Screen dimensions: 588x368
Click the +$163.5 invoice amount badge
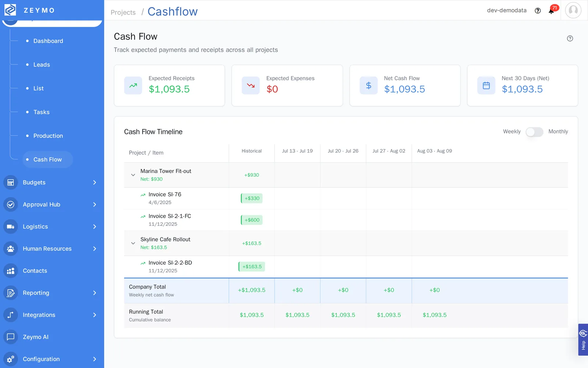252,266
